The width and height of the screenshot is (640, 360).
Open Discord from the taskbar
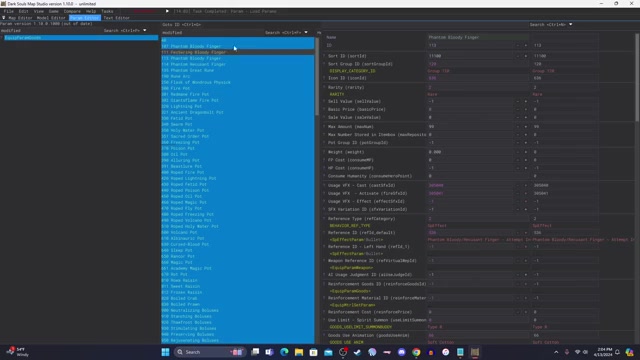(402, 352)
